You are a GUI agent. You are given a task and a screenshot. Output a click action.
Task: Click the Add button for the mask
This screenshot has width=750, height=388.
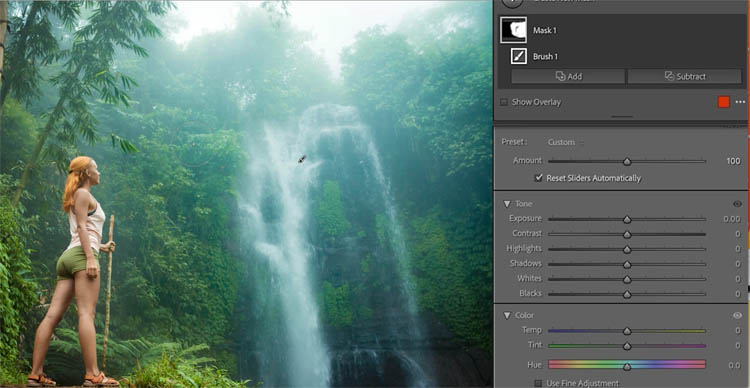tap(568, 76)
